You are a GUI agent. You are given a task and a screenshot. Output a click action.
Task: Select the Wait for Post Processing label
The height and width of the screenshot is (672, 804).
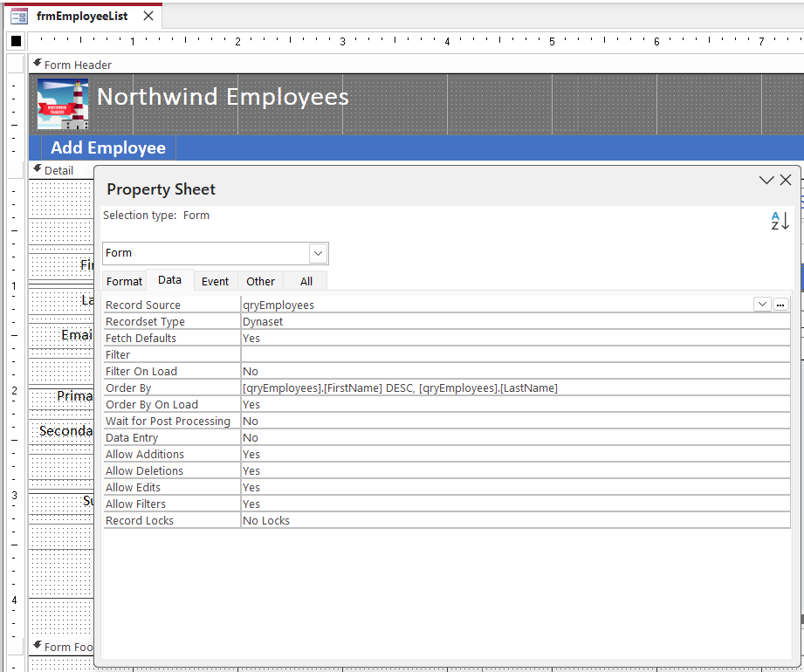click(x=168, y=421)
